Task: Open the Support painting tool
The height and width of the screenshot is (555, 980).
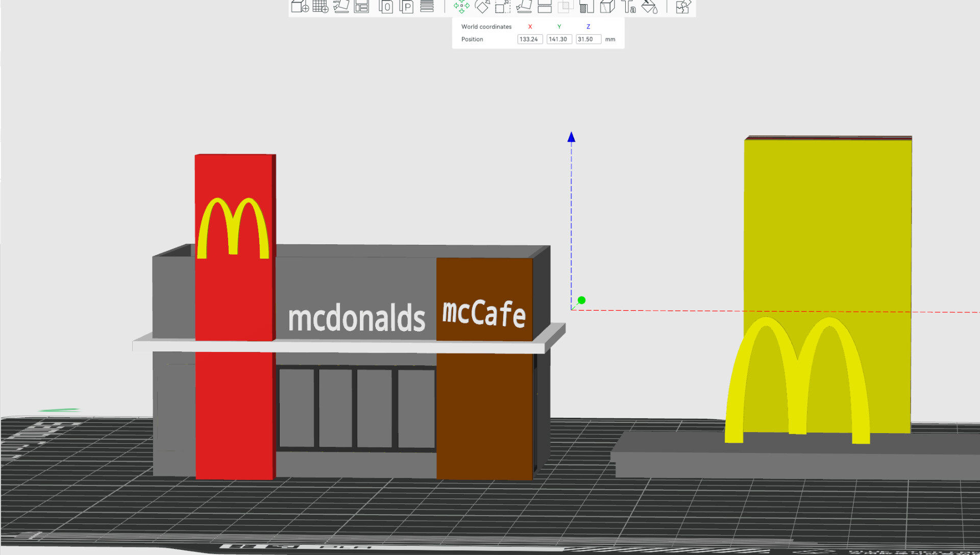Action: tap(586, 6)
